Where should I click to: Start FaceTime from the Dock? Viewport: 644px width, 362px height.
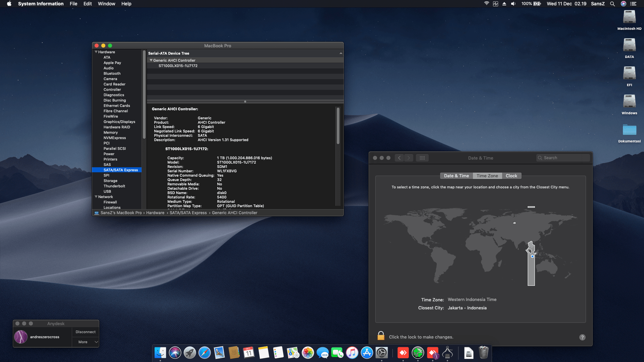(x=338, y=353)
